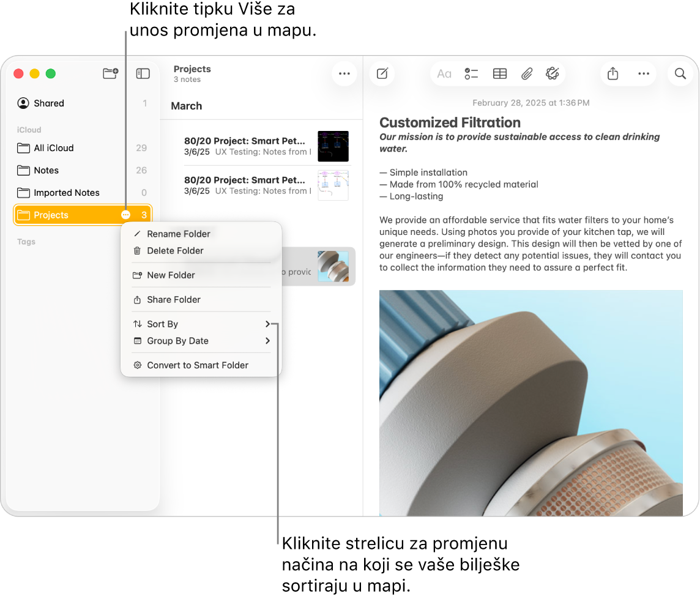Select the Shared item in sidebar

48,103
